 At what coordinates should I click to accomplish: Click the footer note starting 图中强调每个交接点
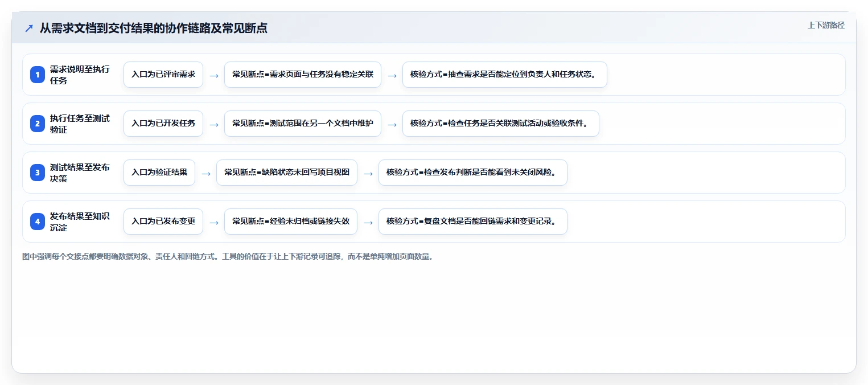tap(229, 257)
